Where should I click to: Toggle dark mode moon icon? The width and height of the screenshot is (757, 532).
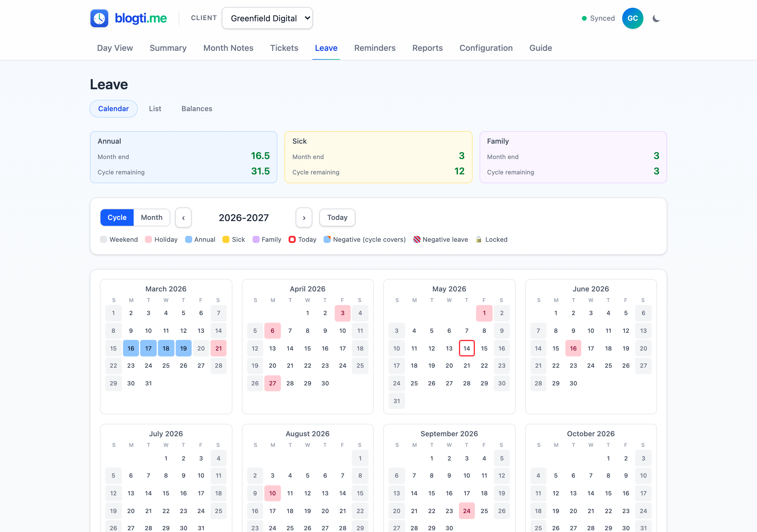tap(656, 18)
